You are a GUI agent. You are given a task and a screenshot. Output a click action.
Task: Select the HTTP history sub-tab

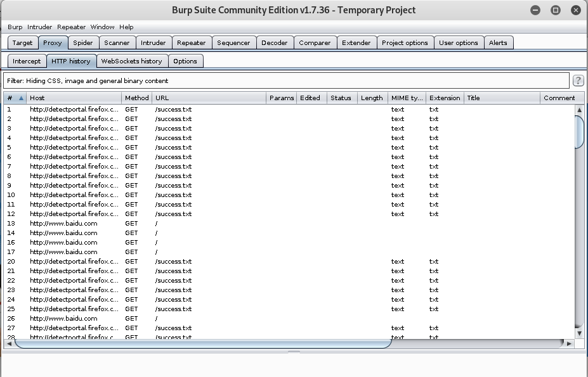[71, 61]
